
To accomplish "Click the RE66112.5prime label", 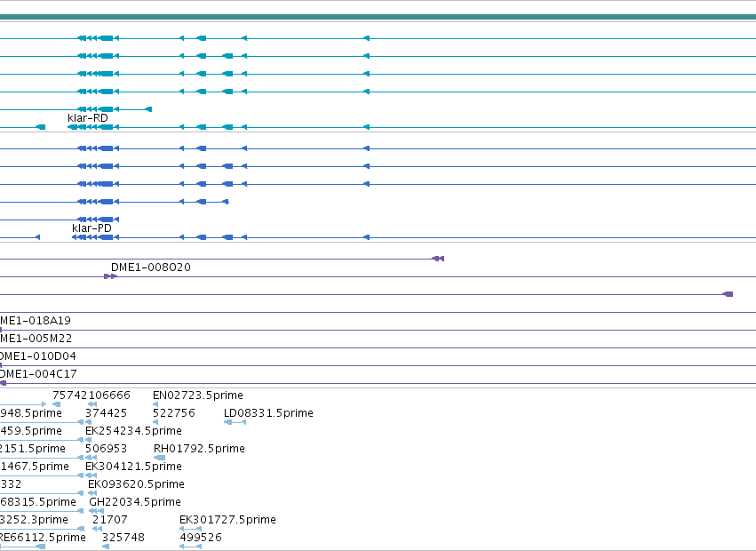I will pyautogui.click(x=43, y=538).
